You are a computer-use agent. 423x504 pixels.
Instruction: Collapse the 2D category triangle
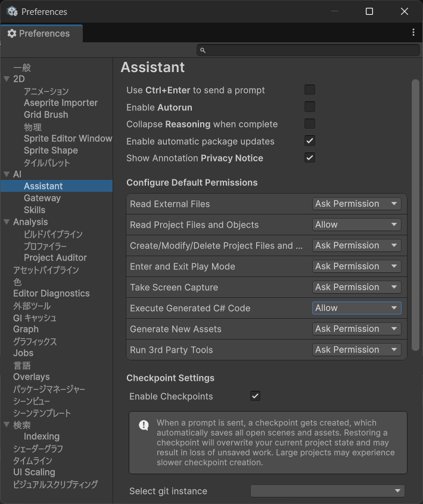pos(7,79)
